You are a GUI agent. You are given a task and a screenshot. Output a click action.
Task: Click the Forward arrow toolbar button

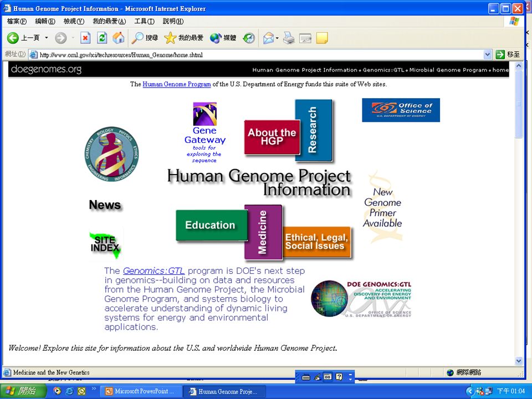[61, 38]
